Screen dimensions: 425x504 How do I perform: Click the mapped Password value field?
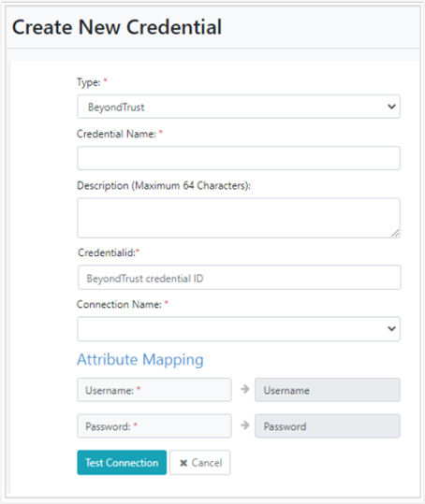point(328,426)
